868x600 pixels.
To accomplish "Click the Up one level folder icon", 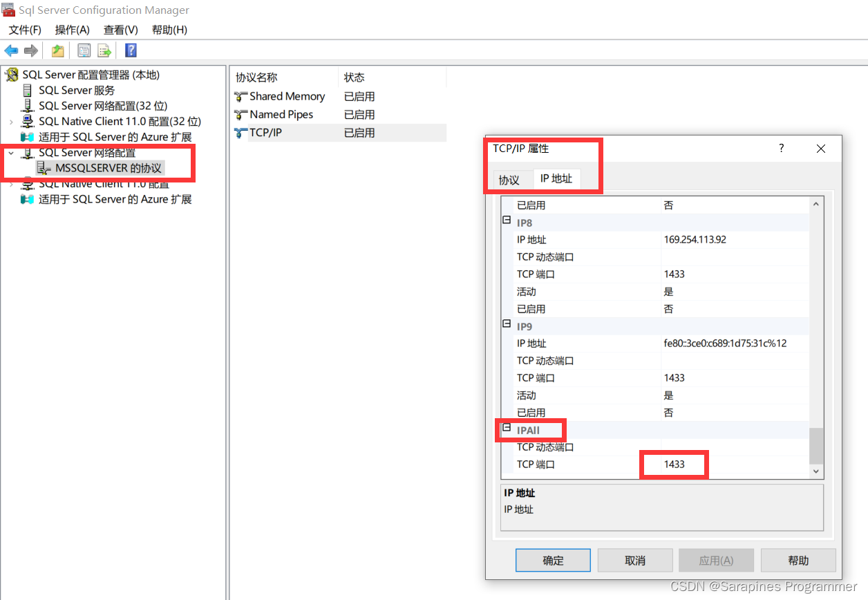I will pyautogui.click(x=58, y=50).
